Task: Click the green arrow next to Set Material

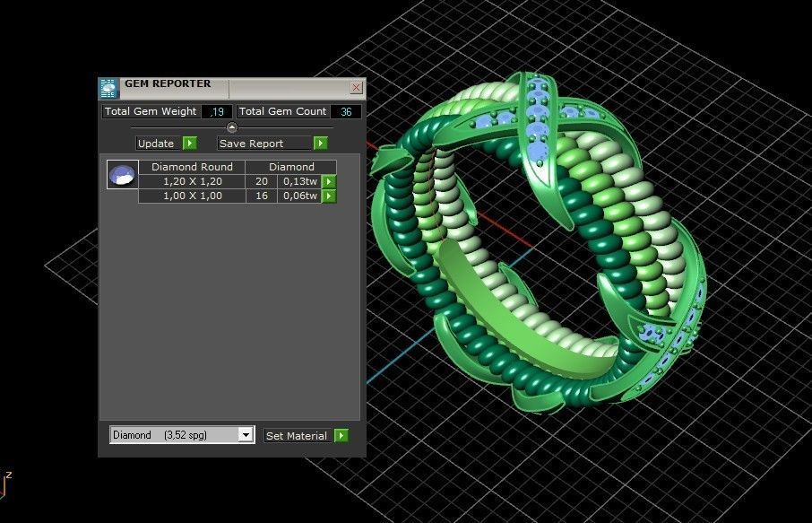Action: (341, 435)
